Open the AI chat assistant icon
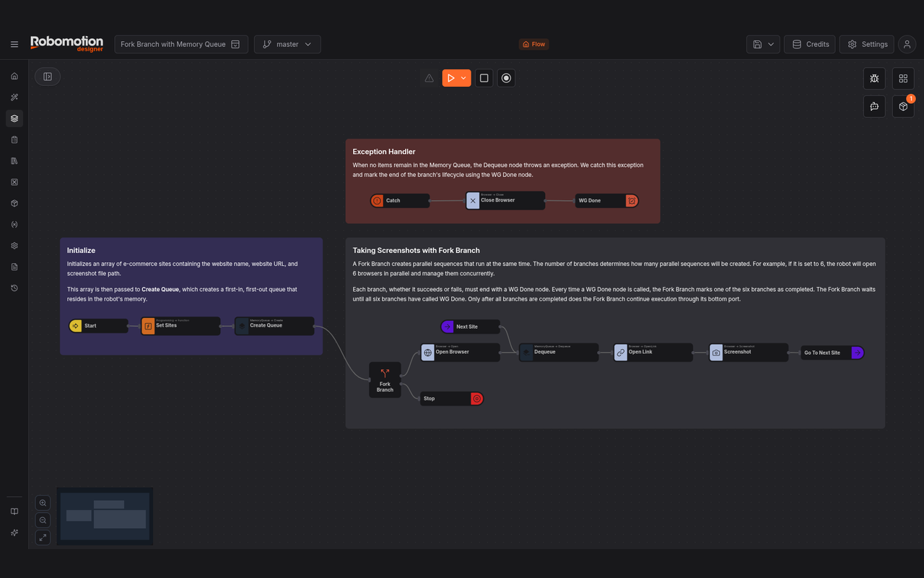924x578 pixels. click(874, 106)
